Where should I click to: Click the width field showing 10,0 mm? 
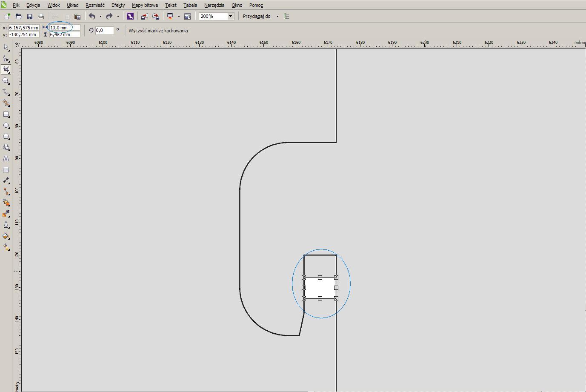[x=65, y=28]
